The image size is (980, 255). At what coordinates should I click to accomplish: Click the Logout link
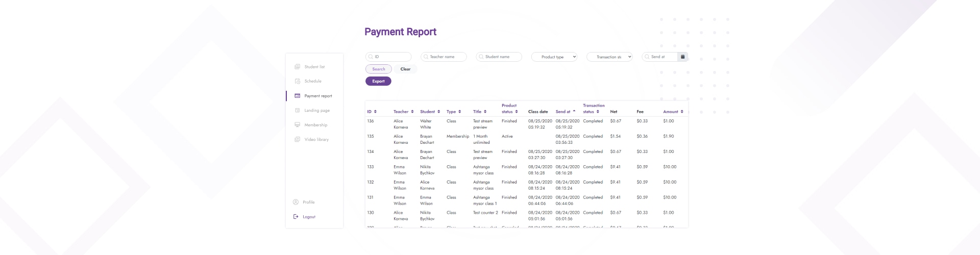pos(309,217)
